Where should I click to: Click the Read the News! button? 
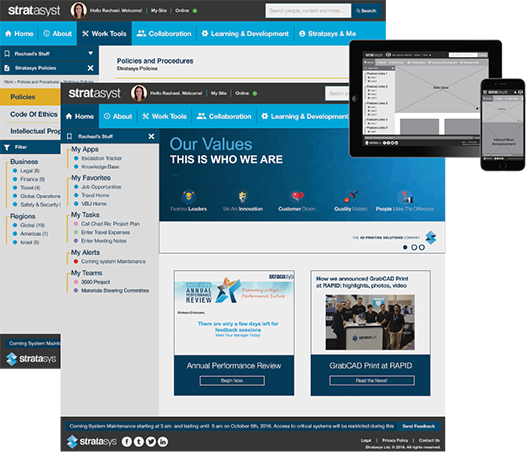coord(372,381)
